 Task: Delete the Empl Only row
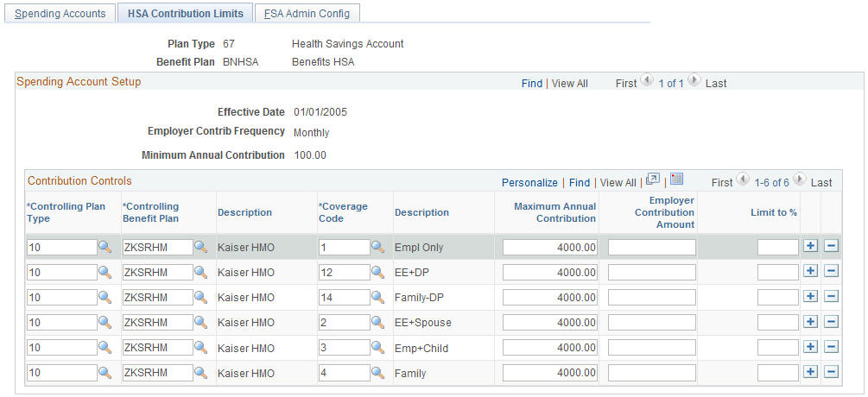click(x=831, y=246)
